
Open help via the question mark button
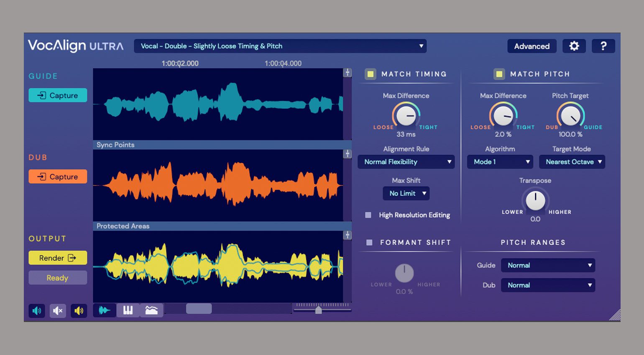tap(603, 46)
